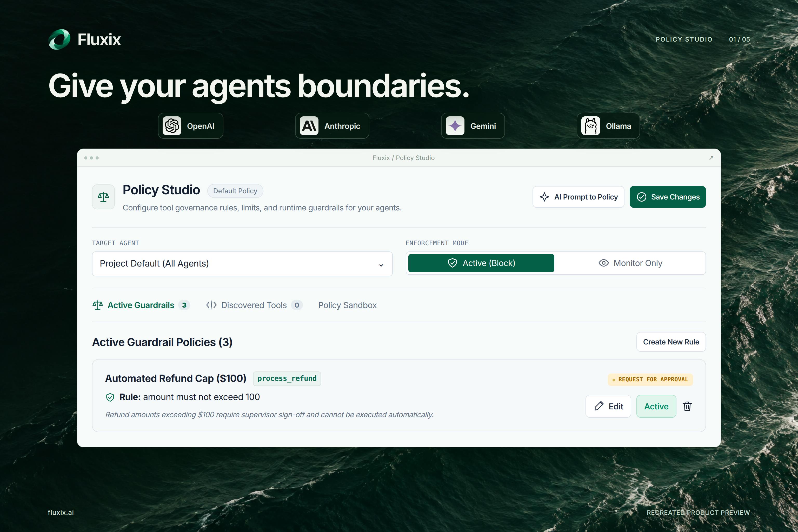Click the sparkle icon in AI Prompt to Policy
798x532 pixels.
(x=544, y=197)
